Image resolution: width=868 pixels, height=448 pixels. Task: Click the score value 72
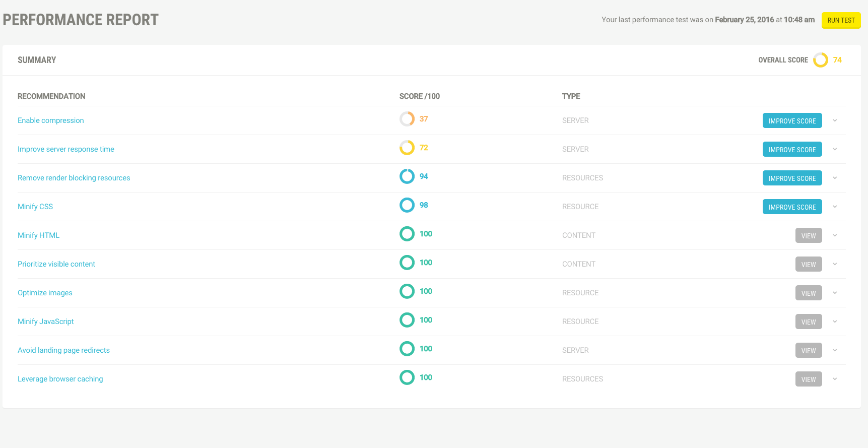pyautogui.click(x=424, y=148)
